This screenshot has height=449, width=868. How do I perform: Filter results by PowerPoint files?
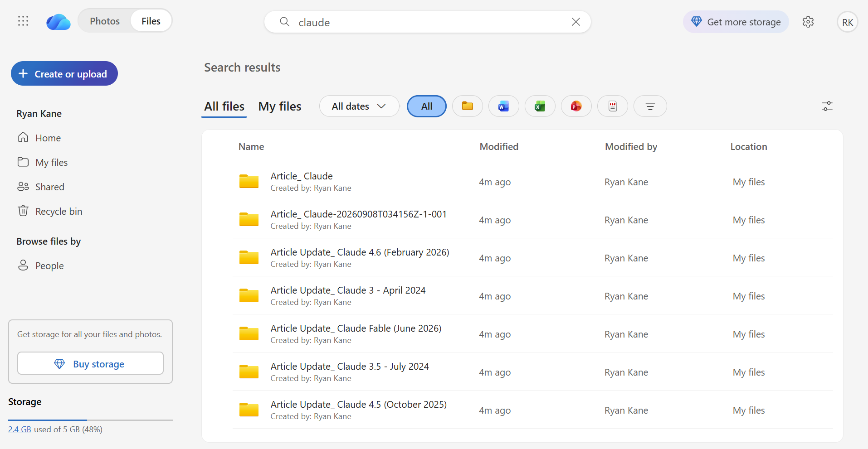coord(576,106)
